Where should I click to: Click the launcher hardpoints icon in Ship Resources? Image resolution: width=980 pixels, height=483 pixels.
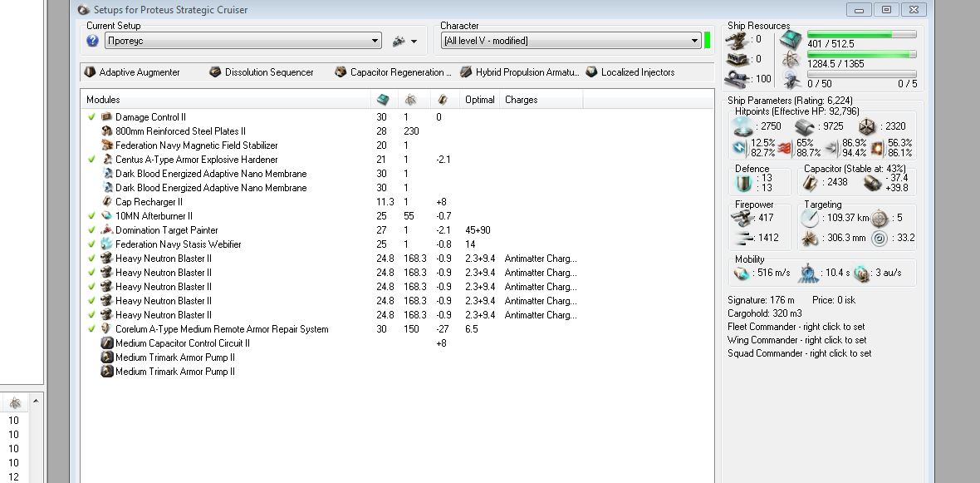click(x=738, y=59)
